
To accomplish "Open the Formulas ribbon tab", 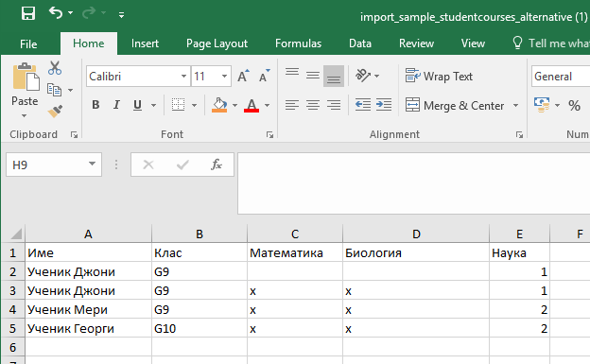I will click(x=298, y=43).
